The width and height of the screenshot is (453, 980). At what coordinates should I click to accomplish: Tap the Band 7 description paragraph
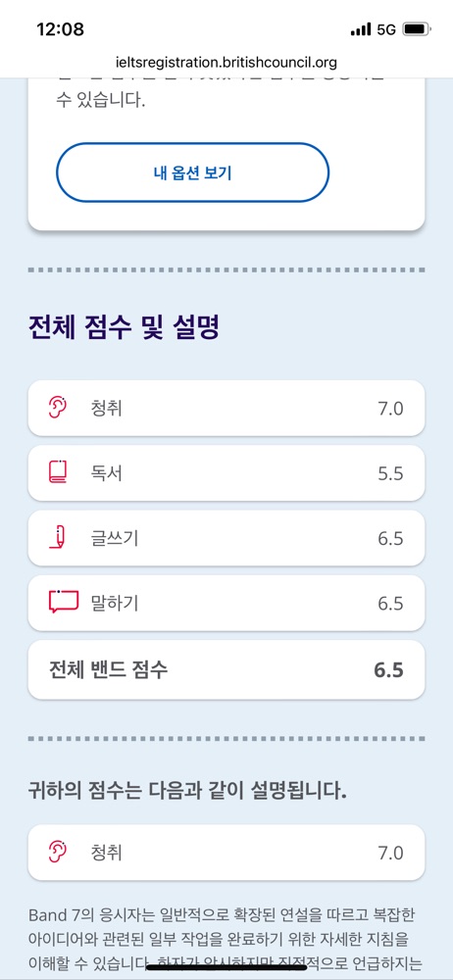click(223, 940)
